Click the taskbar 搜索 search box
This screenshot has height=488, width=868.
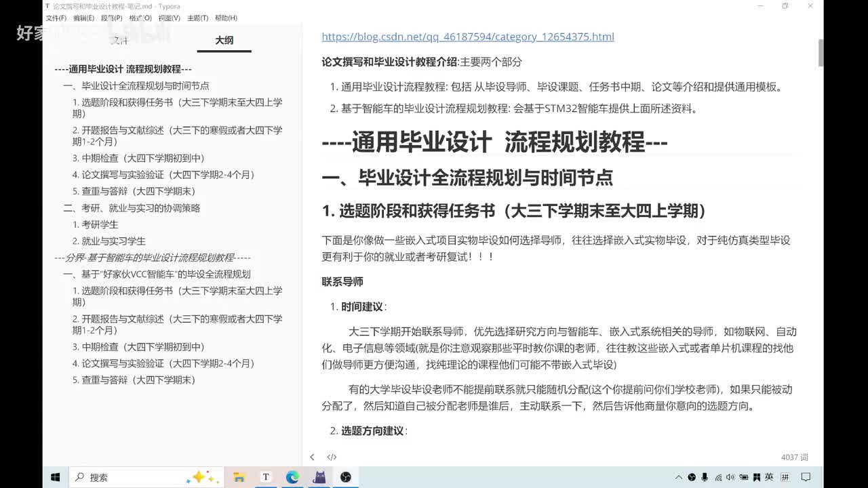pos(146,477)
